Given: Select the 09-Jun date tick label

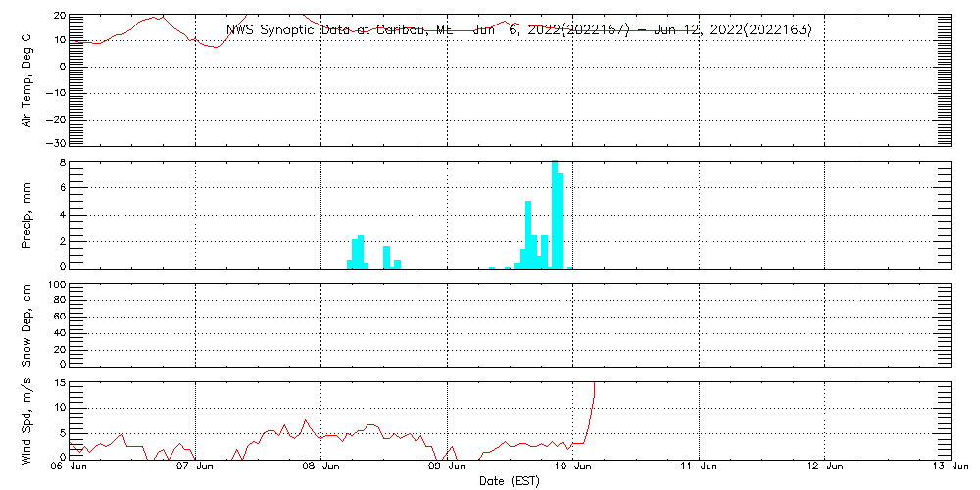Looking at the screenshot, I should [448, 468].
